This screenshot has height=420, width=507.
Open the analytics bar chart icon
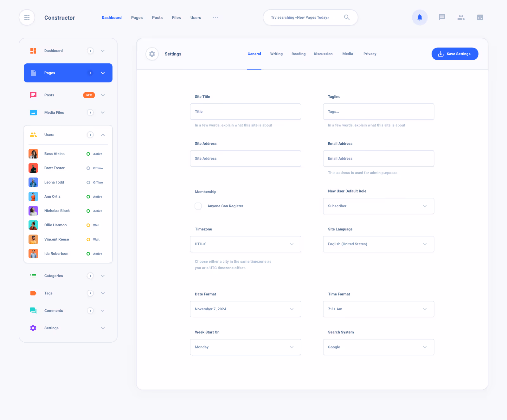480,17
